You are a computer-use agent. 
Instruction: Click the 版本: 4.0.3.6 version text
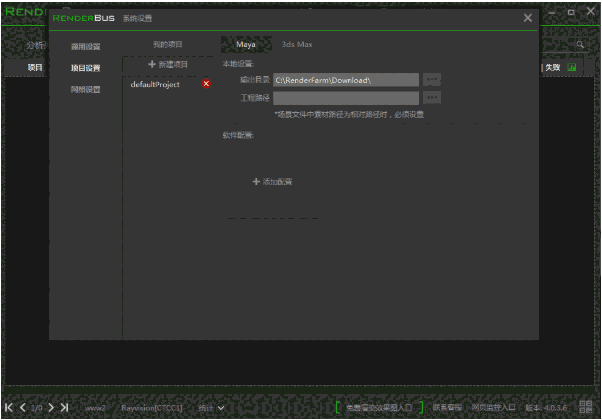tap(546, 408)
